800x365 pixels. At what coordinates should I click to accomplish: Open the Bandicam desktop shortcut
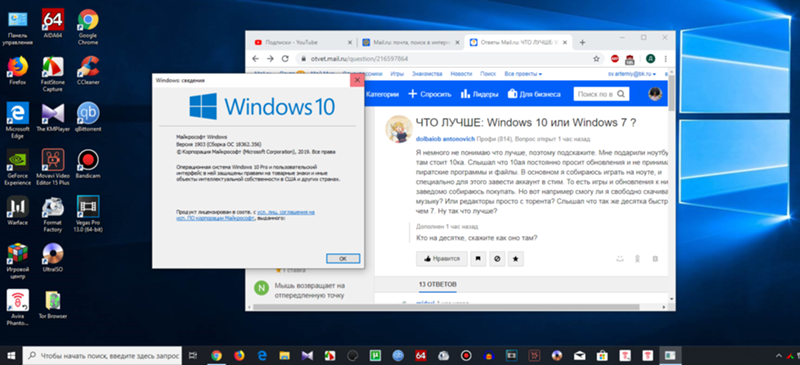[x=88, y=163]
